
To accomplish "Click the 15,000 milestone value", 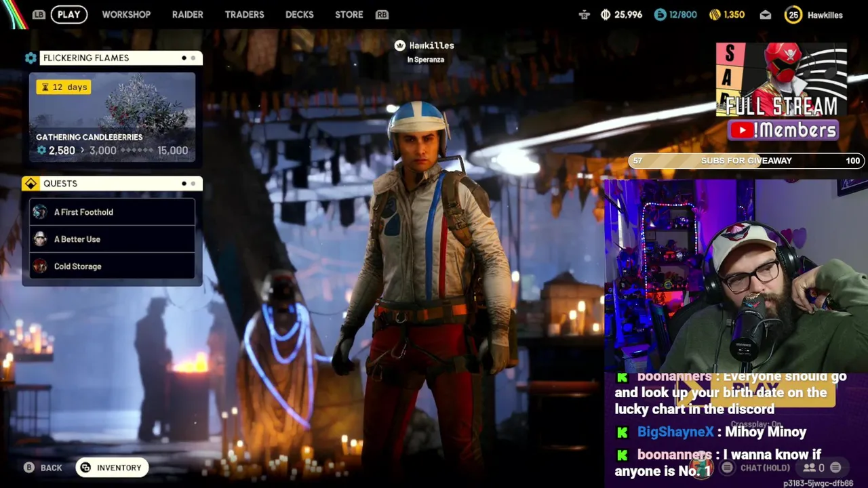I will [172, 150].
